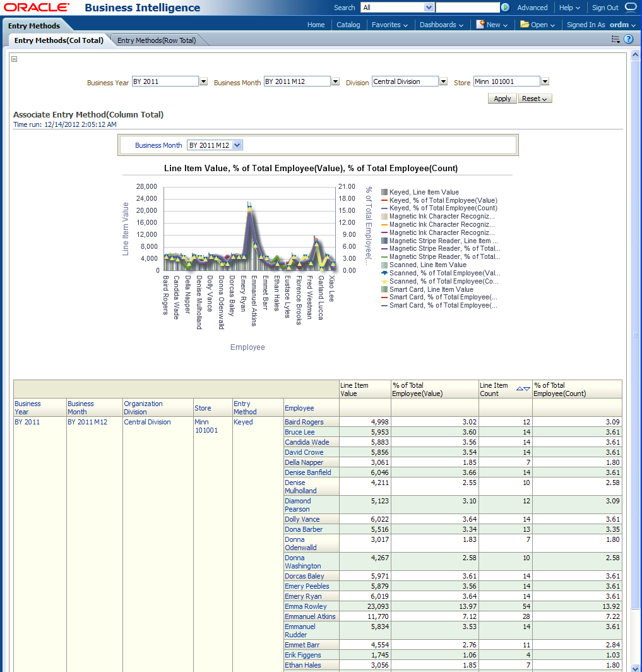
Task: Click the green search Go arrow
Action: point(505,8)
